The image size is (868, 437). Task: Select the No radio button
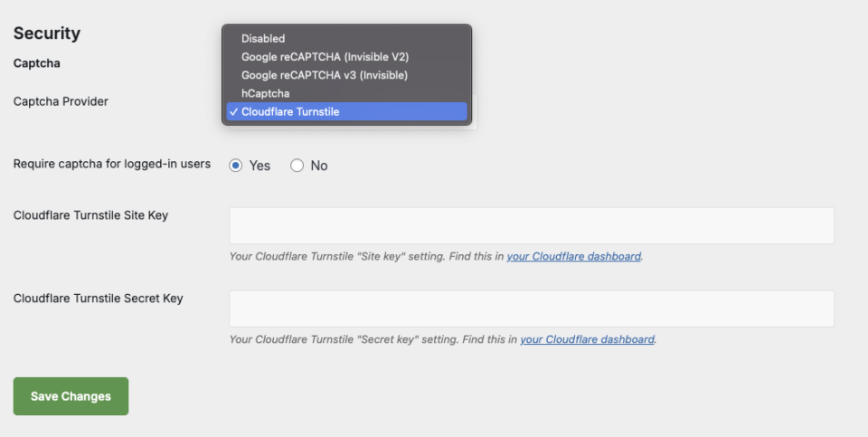(297, 166)
